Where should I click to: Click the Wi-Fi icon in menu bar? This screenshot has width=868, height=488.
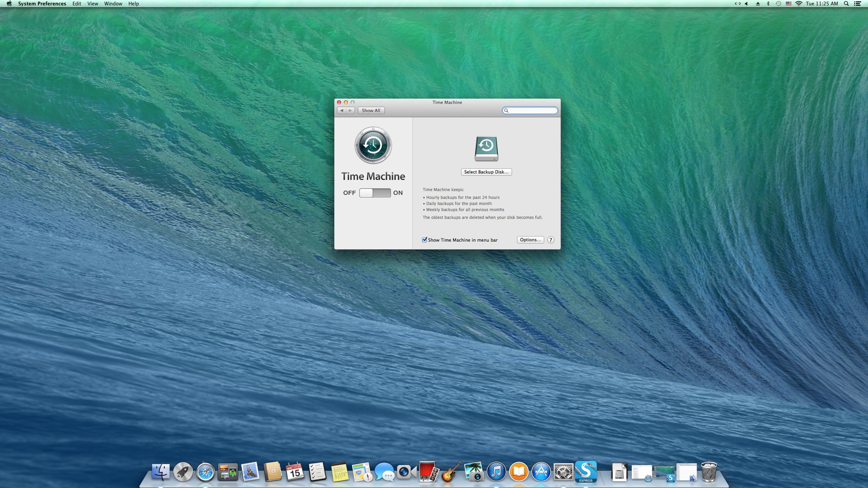point(799,4)
